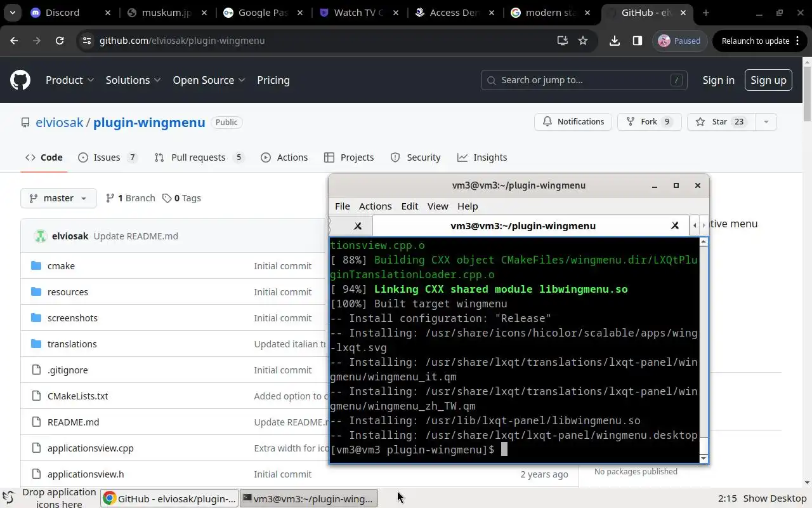This screenshot has width=812, height=508.
Task: Open terminal View menu
Action: pyautogui.click(x=438, y=206)
